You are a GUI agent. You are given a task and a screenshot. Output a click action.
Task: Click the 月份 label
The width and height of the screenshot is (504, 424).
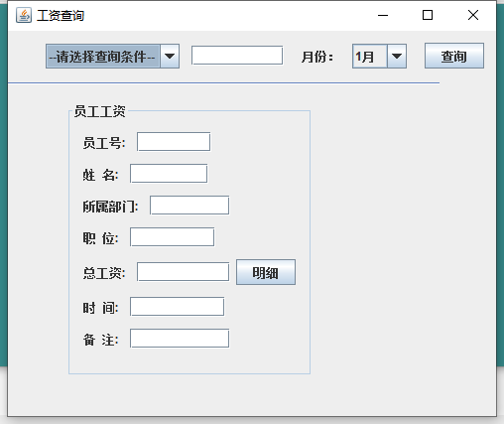(x=316, y=57)
